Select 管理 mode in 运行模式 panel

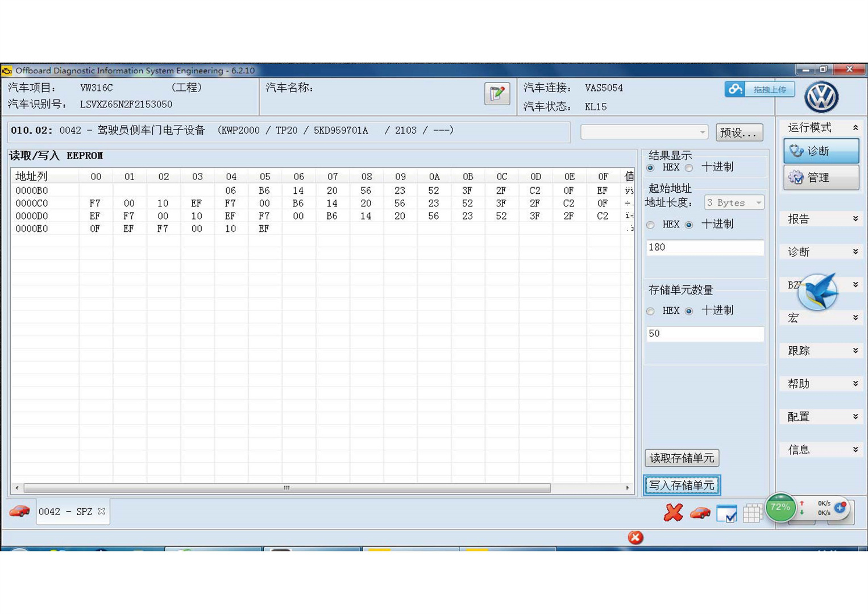tap(821, 178)
